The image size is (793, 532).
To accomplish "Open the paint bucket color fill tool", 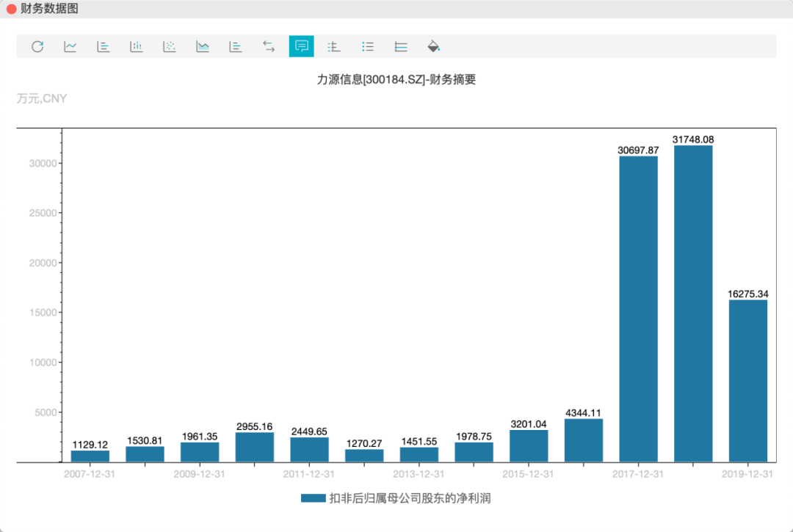I will tap(434, 46).
